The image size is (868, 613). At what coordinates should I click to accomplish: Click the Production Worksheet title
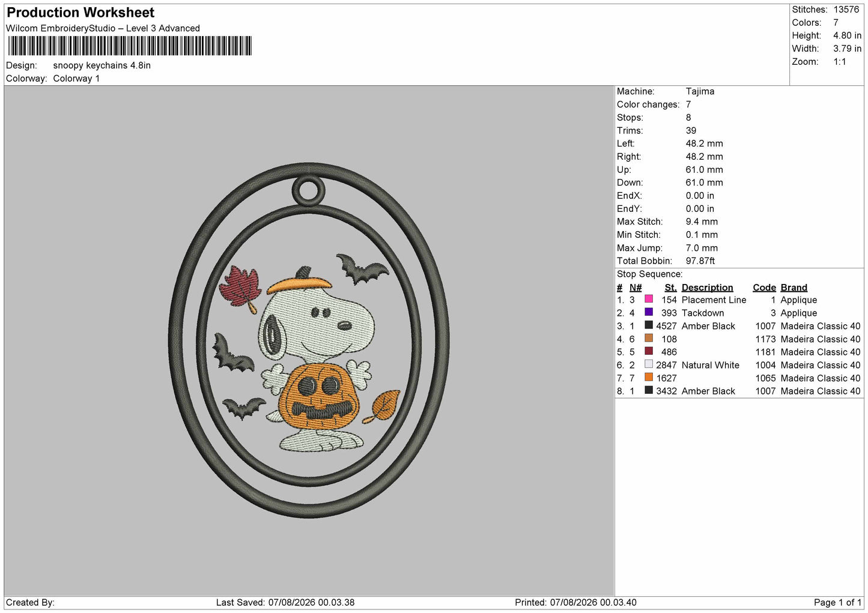click(80, 13)
